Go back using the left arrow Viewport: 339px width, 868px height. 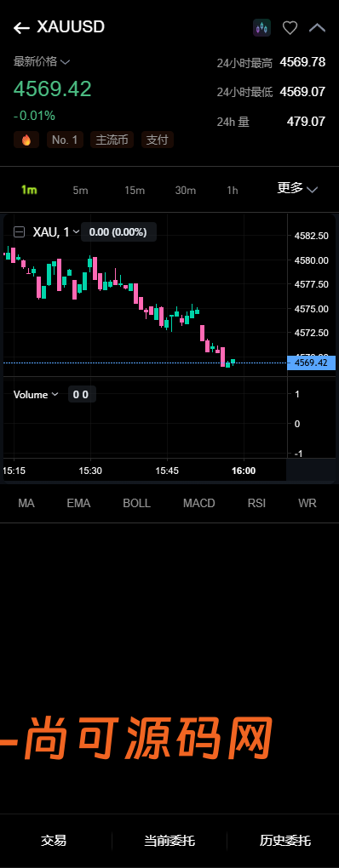(x=21, y=28)
